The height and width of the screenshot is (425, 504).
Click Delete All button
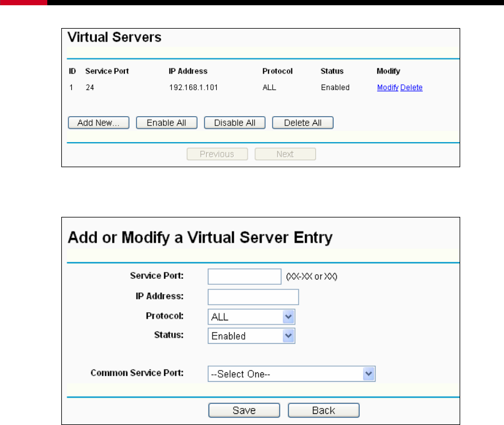pos(303,123)
